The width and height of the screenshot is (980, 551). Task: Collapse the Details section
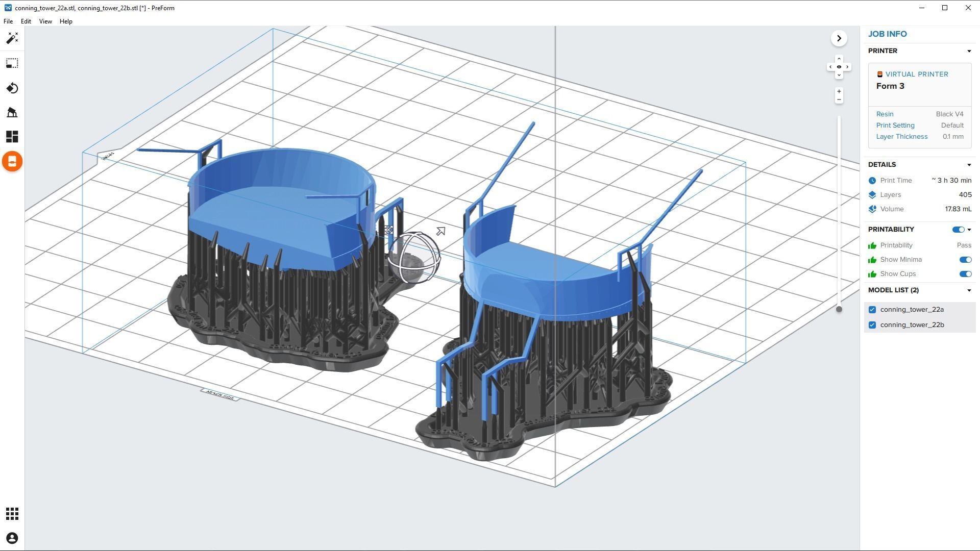(969, 165)
